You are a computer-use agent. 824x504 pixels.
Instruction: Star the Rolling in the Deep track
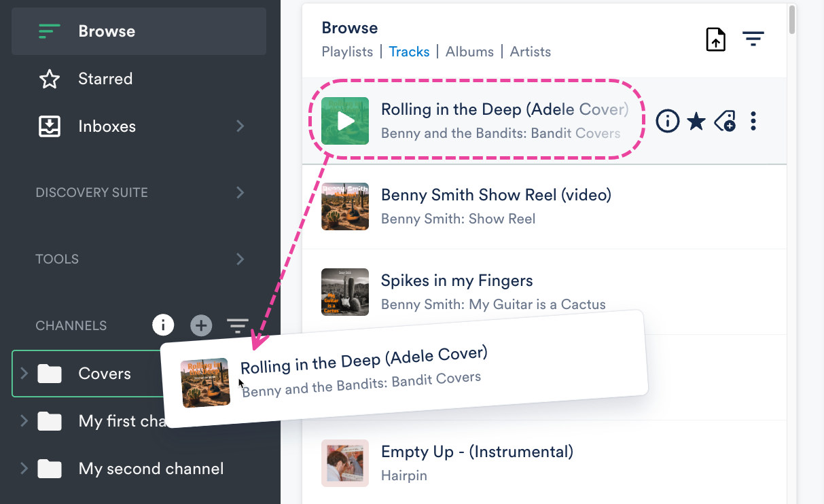coord(696,122)
